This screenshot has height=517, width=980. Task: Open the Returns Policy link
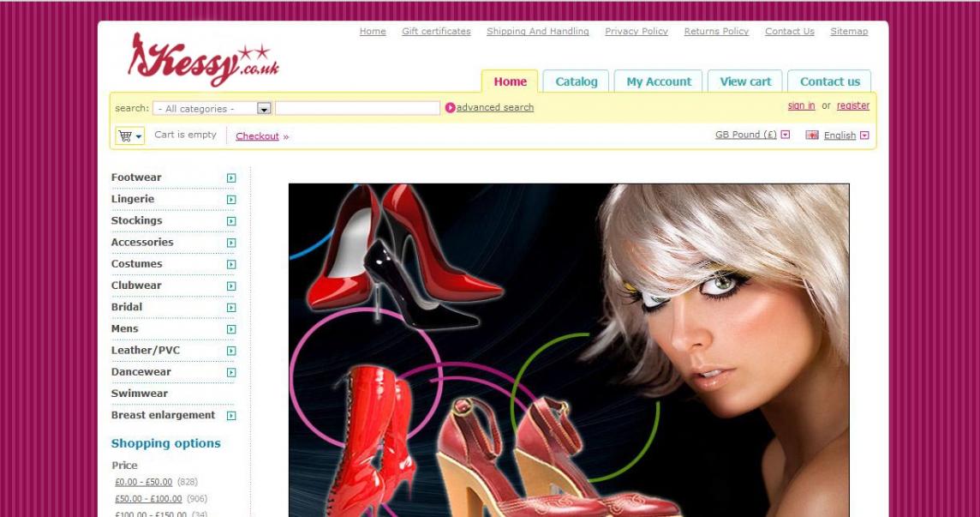pyautogui.click(x=716, y=32)
